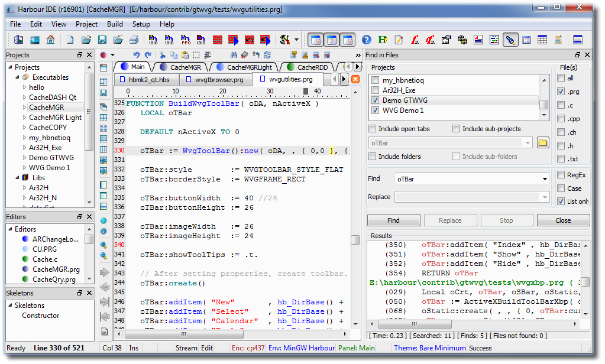Image resolution: width=605 pixels, height=364 pixels.
Task: Collapse the Executables tree node
Action: coord(17,77)
